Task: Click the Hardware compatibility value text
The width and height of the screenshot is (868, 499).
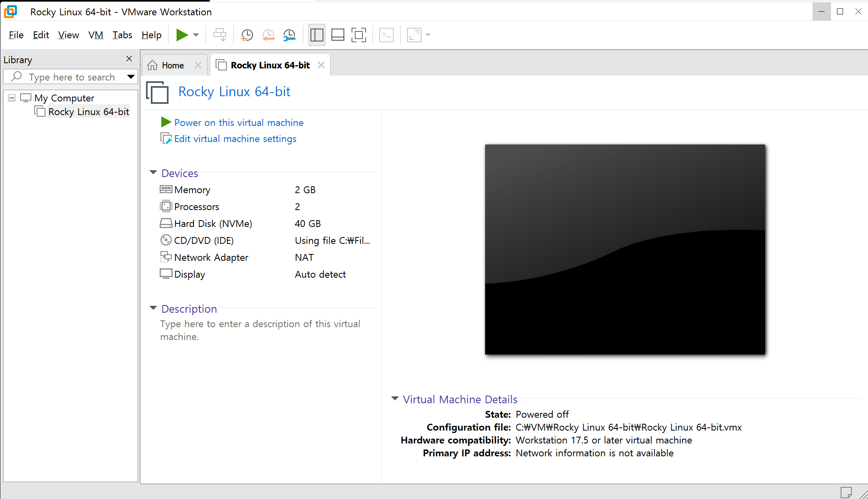Action: tap(604, 440)
